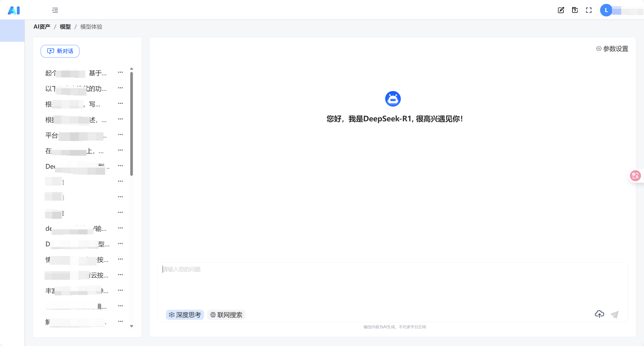Screen dimensions: 644x346
Task: Open the 丰富 conversation
Action: coord(77,291)
